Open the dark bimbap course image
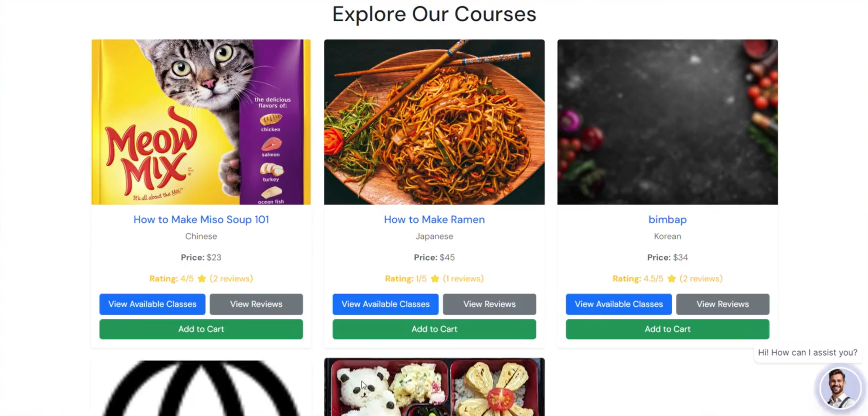 point(667,122)
